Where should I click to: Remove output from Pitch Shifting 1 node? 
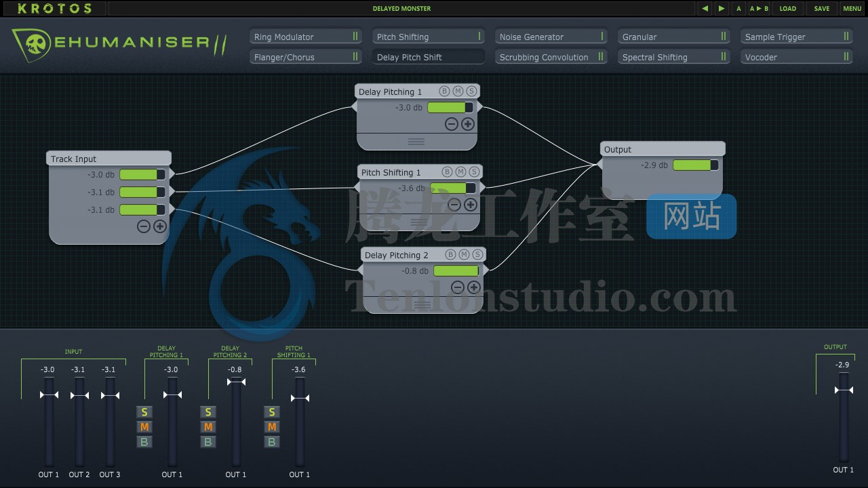click(x=454, y=205)
